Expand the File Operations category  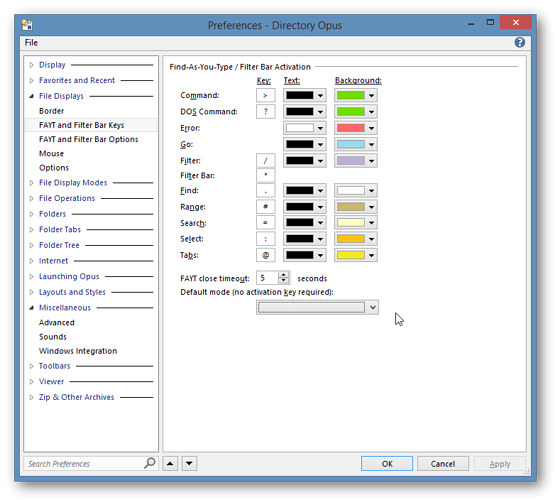click(x=32, y=198)
